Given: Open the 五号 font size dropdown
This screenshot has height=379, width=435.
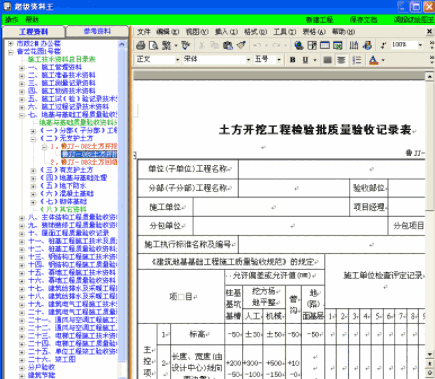Looking at the screenshot, I should [279, 60].
